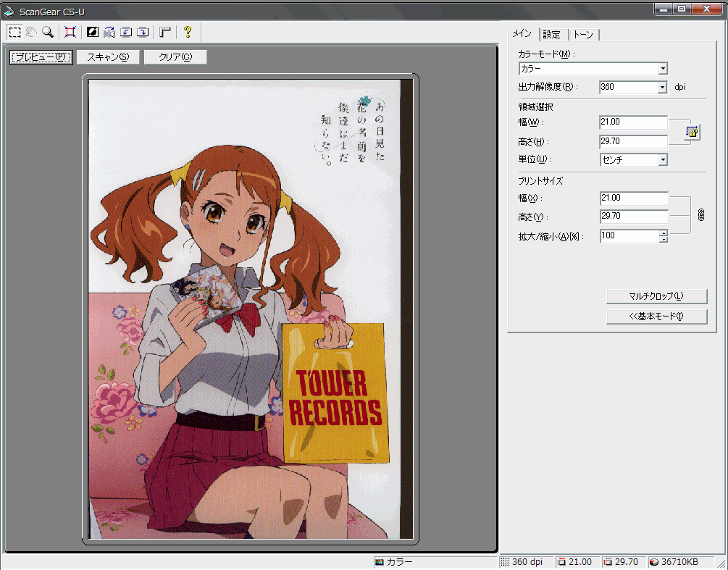Switch to the トーン tab
Screen dimensions: 728x570
point(583,34)
